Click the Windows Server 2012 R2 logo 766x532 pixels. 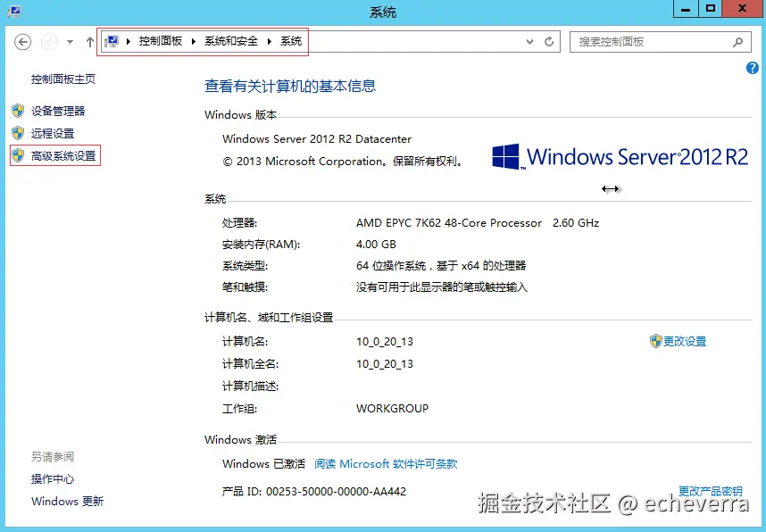tap(620, 157)
